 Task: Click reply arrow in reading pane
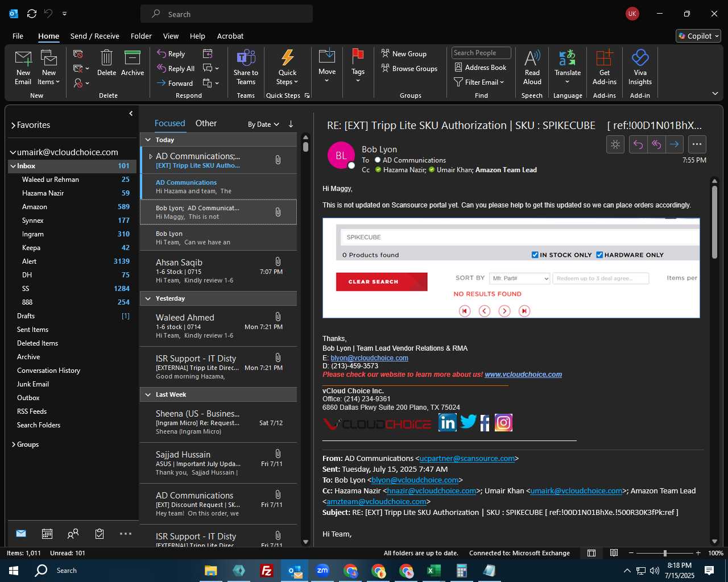pos(638,144)
